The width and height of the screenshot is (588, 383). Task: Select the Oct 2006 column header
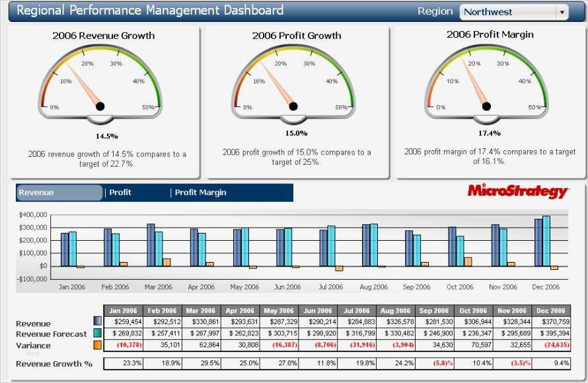pyautogui.click(x=473, y=310)
